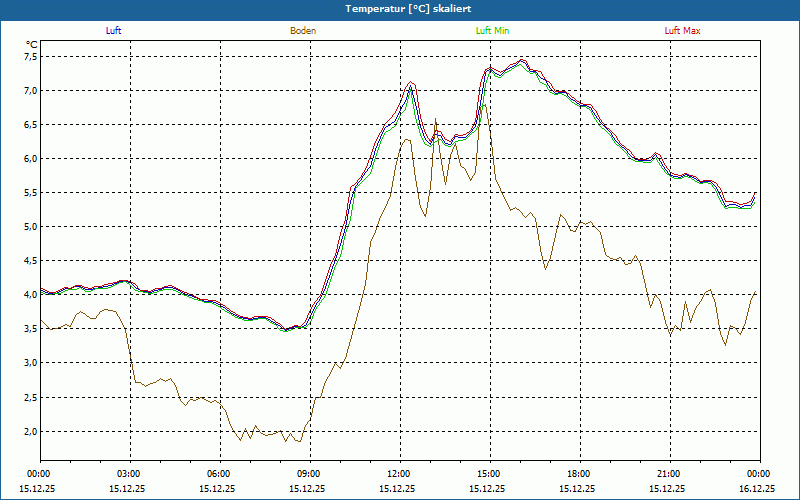Screen dimensions: 800x500
Task: Click the air temperature peak near 16:00
Action: tap(521, 60)
